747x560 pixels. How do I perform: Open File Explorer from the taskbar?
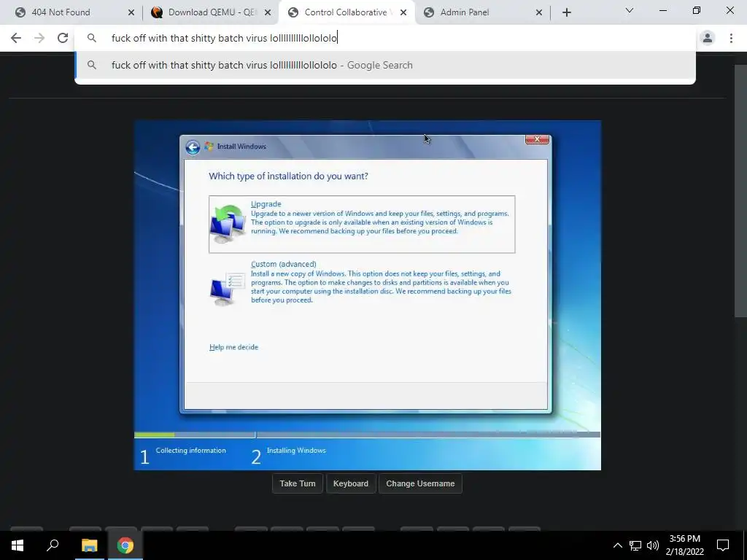(x=89, y=545)
